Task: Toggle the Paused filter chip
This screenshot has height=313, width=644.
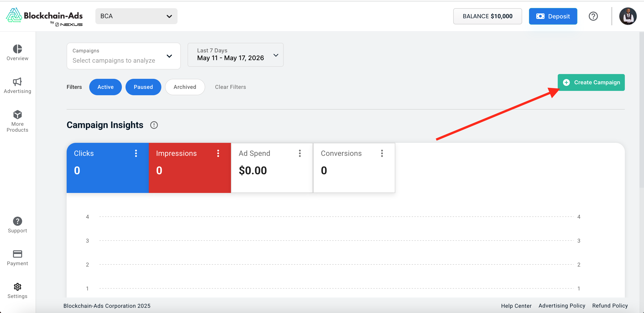Action: (143, 87)
